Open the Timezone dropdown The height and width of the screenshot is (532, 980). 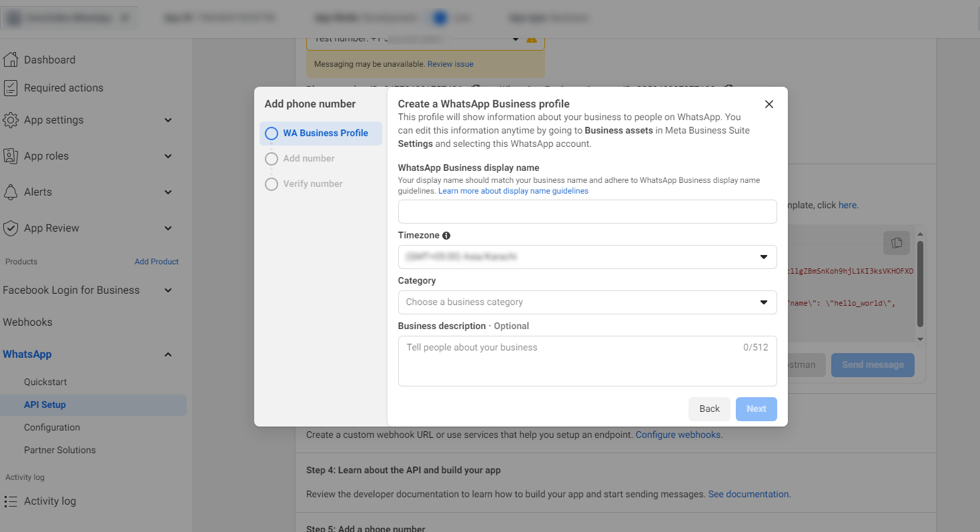point(587,257)
